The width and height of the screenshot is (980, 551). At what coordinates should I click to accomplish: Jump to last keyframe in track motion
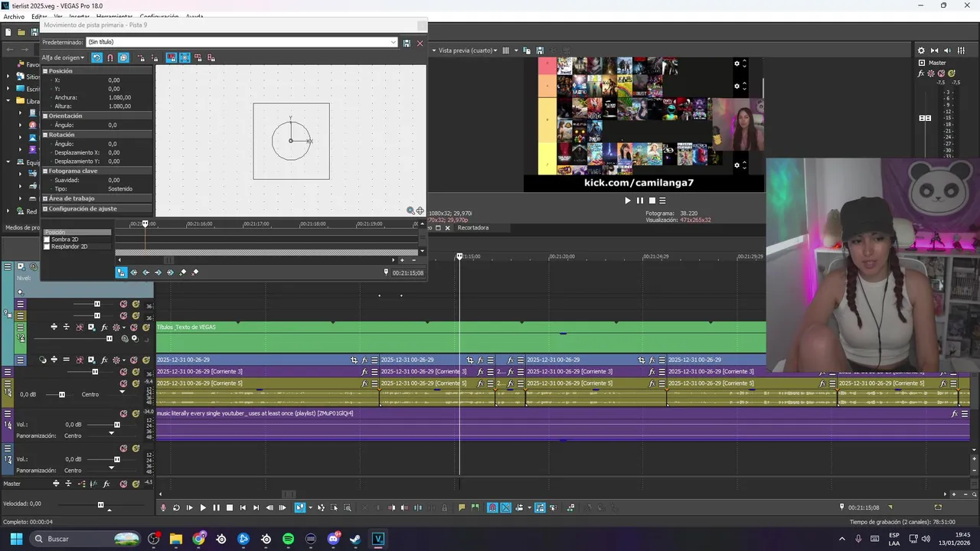tap(170, 272)
